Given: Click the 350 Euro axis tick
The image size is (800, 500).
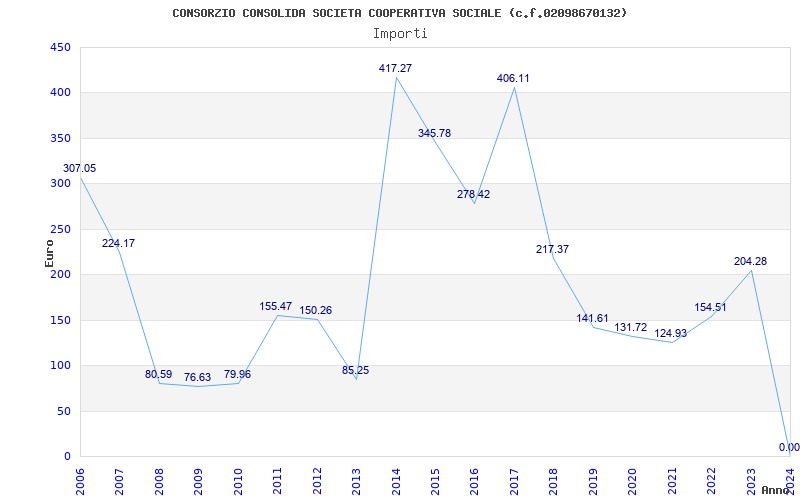Looking at the screenshot, I should tap(59, 138).
